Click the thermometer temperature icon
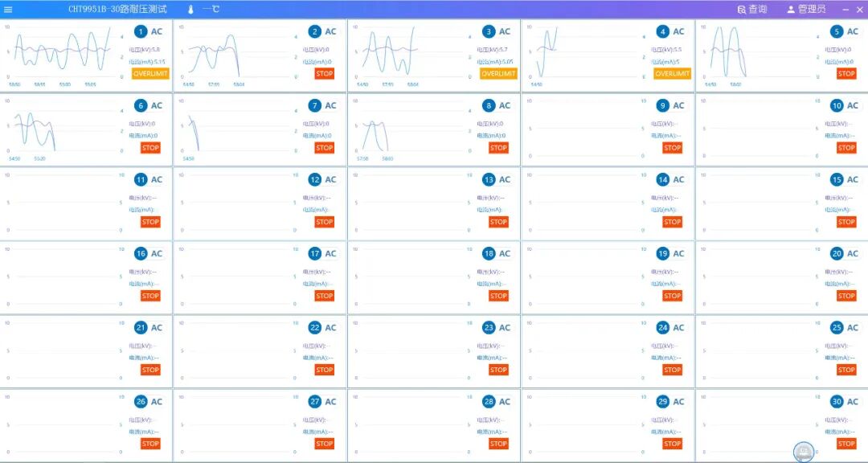Viewport: 868px width, 463px height. coord(191,10)
